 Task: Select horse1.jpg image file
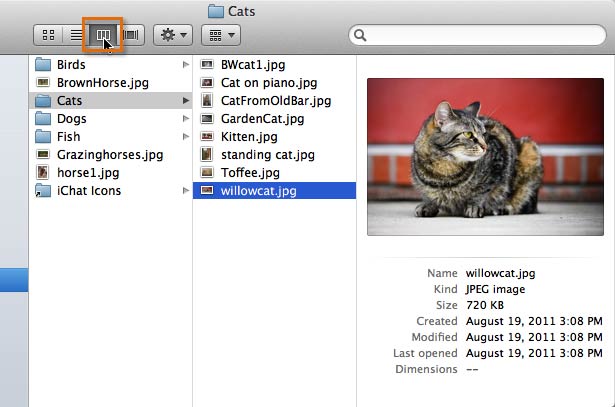pos(89,173)
